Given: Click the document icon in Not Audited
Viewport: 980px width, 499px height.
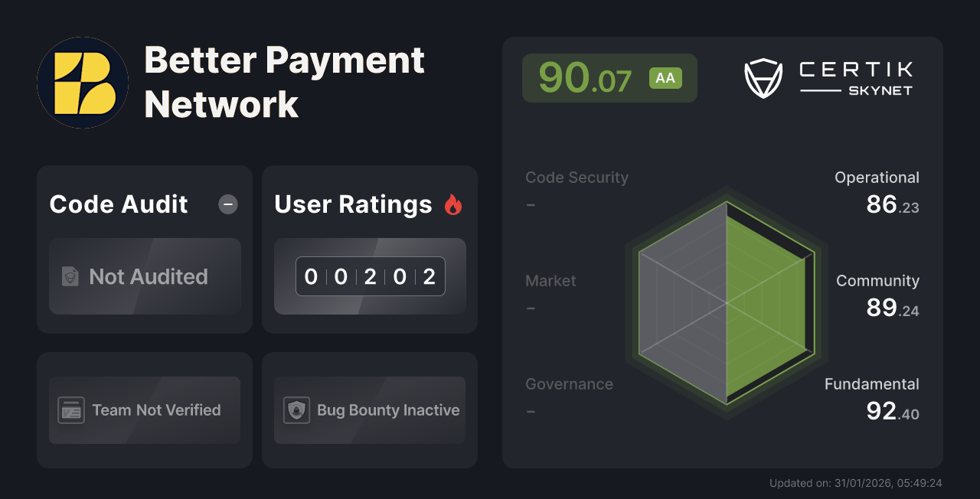Looking at the screenshot, I should pyautogui.click(x=70, y=276).
